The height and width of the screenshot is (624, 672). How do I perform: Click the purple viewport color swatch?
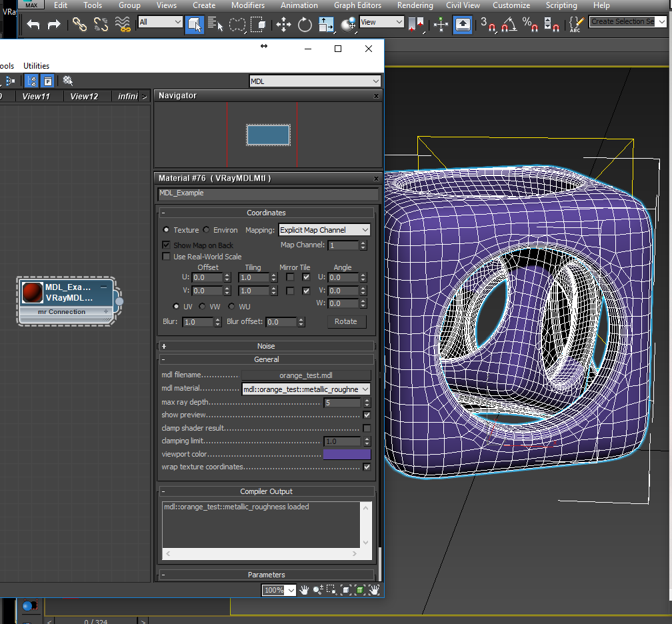coord(347,454)
